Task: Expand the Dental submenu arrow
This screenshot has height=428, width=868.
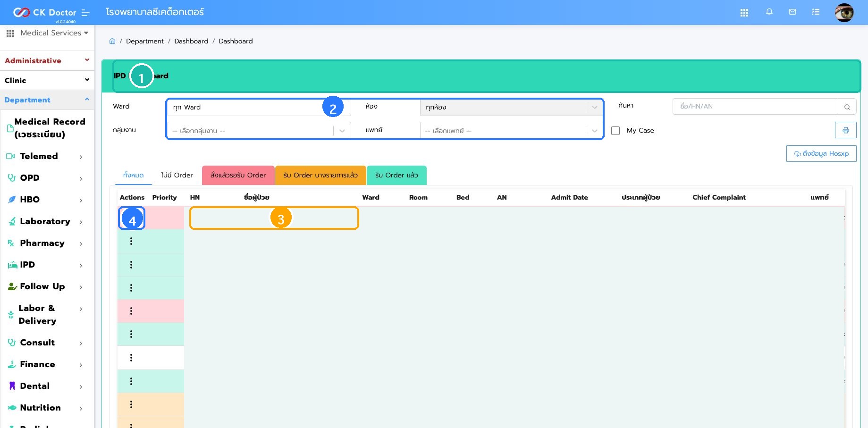Action: [x=81, y=386]
